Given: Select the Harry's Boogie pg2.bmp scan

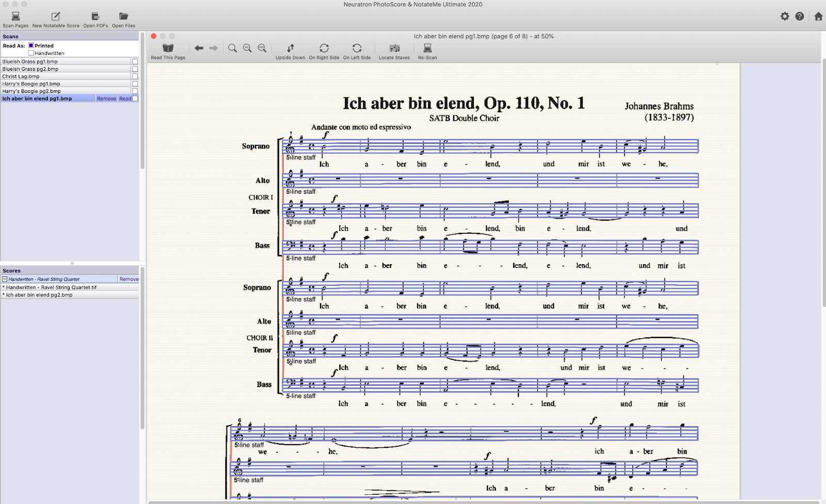Looking at the screenshot, I should [66, 91].
